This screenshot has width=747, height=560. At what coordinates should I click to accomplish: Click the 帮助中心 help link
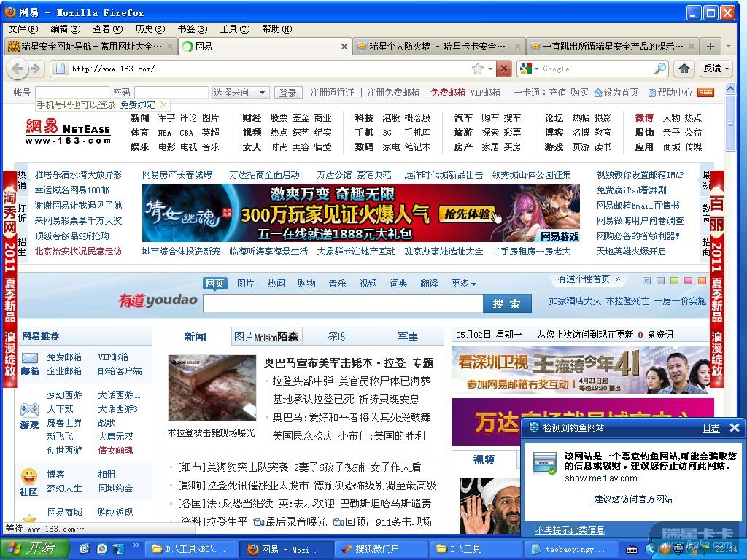click(670, 93)
